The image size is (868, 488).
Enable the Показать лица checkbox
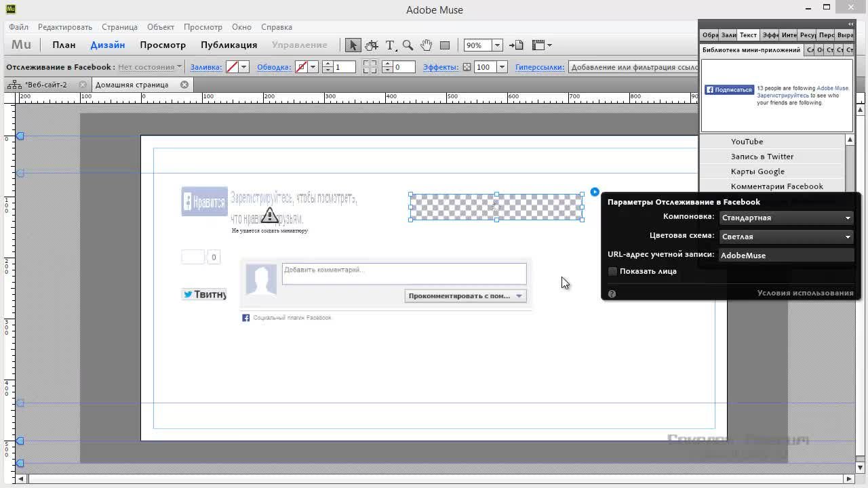(612, 271)
